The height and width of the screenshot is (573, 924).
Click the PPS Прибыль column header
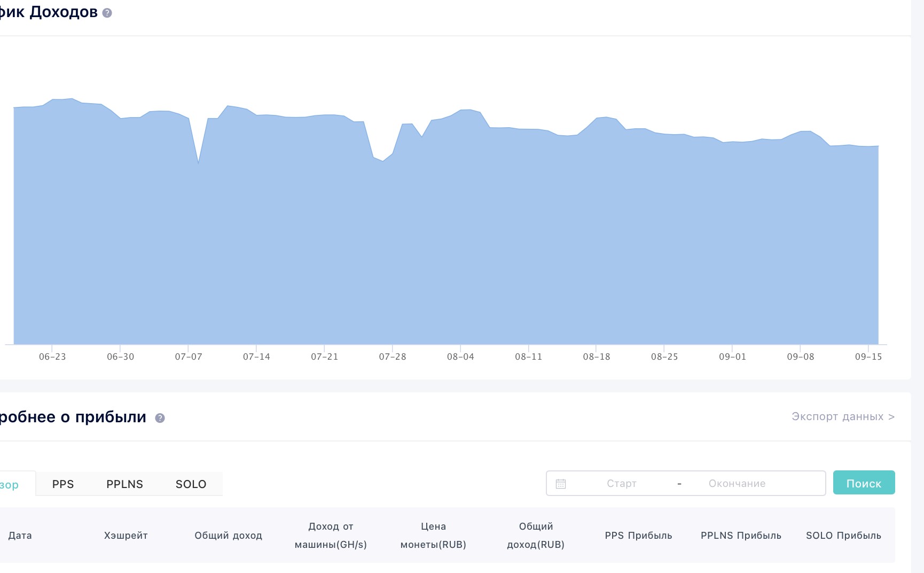click(x=638, y=536)
